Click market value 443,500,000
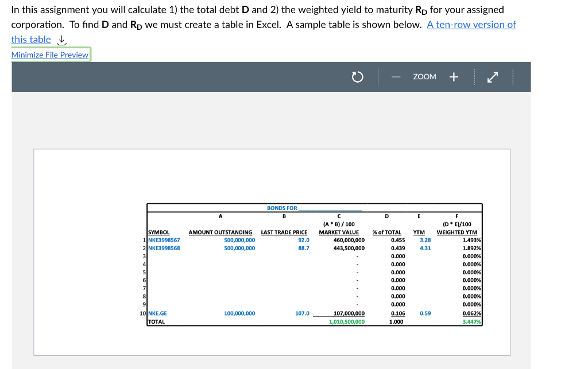 pyautogui.click(x=349, y=248)
